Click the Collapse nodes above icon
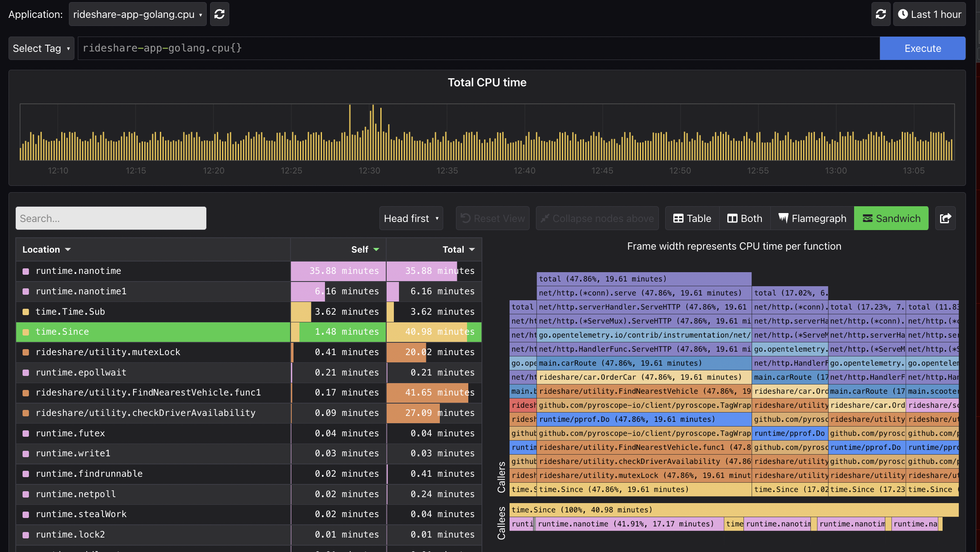 pyautogui.click(x=545, y=218)
